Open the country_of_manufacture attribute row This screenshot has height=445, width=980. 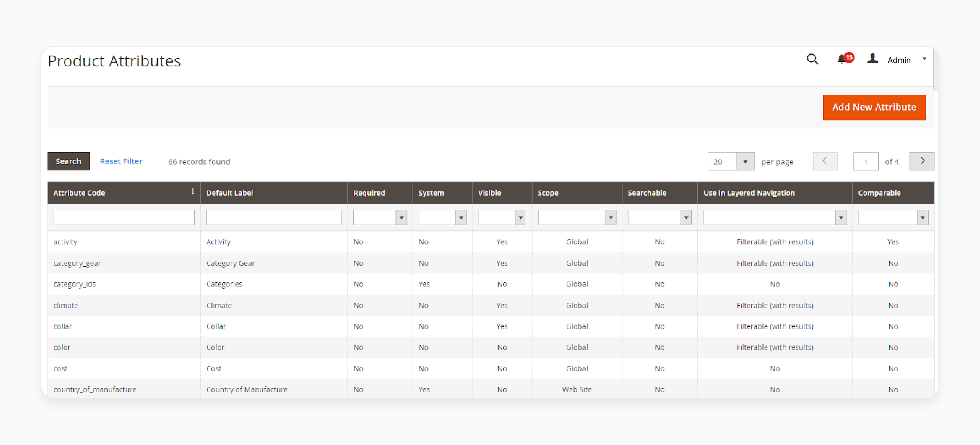[x=491, y=389]
